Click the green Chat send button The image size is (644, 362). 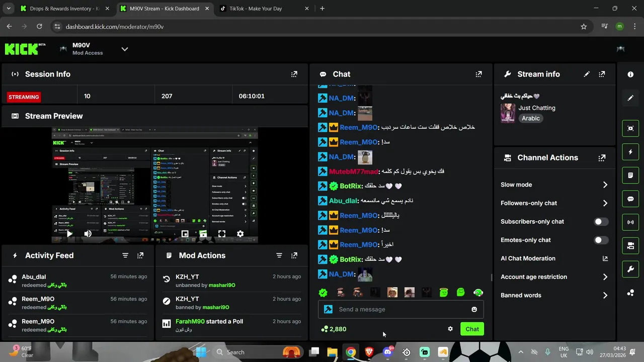click(472, 329)
